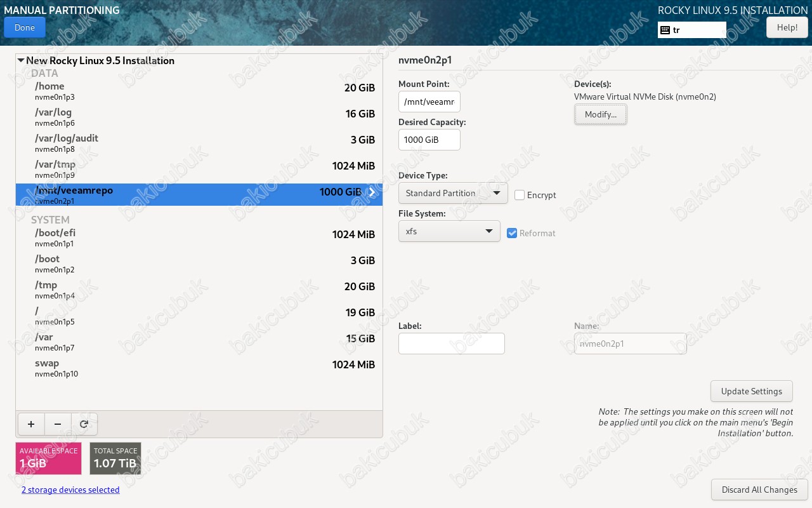The width and height of the screenshot is (812, 508).
Task: Toggle the Encrypt checkbox
Action: [520, 195]
